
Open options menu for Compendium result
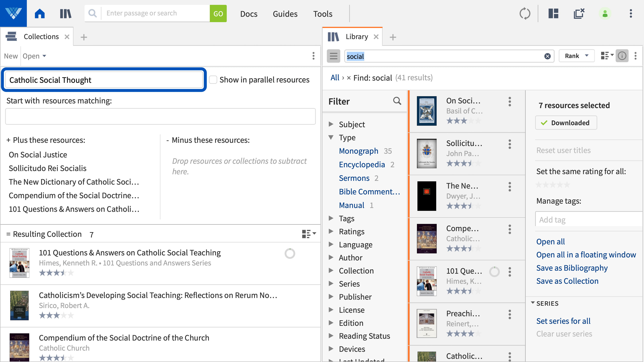[x=509, y=229]
